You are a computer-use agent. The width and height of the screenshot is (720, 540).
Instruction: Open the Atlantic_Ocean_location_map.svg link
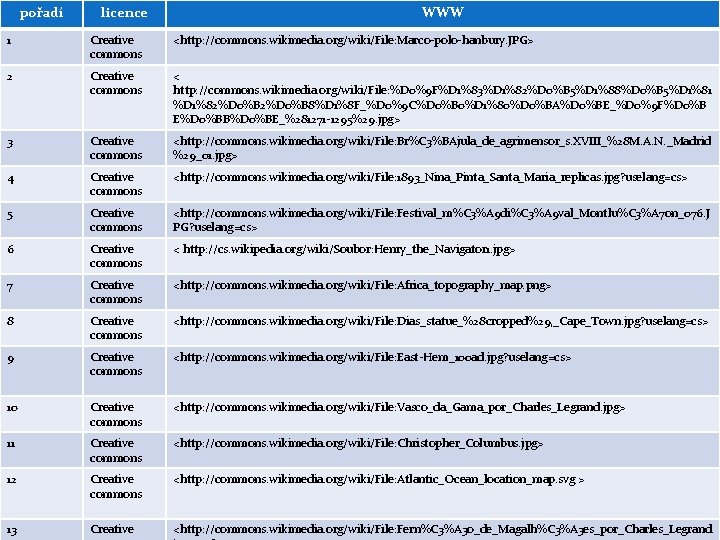point(379,479)
